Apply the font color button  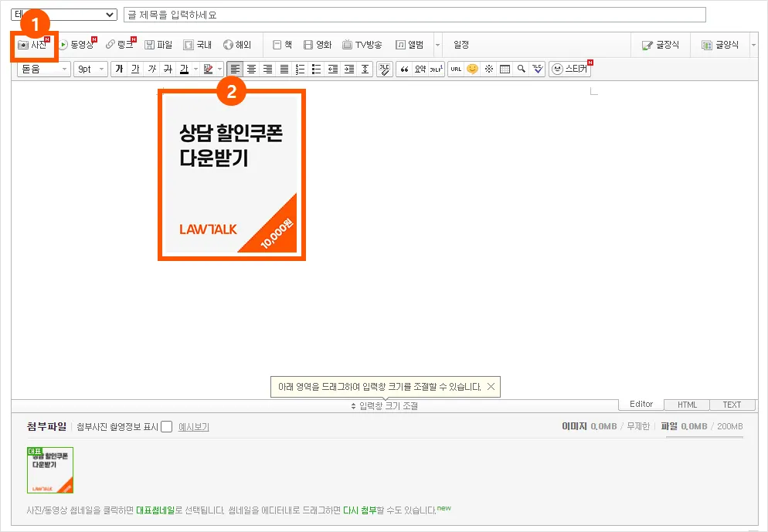tap(184, 69)
